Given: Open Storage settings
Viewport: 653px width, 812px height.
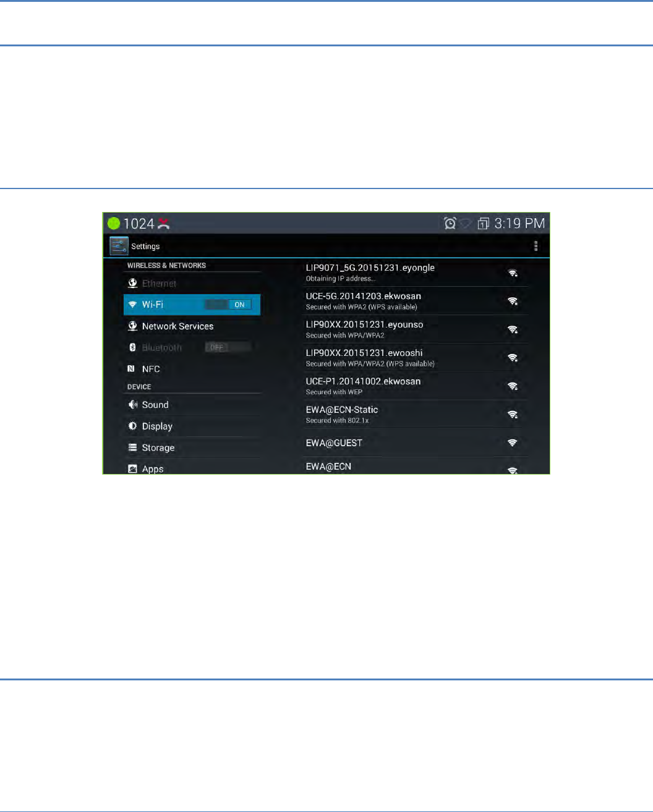Looking at the screenshot, I should [192, 447].
